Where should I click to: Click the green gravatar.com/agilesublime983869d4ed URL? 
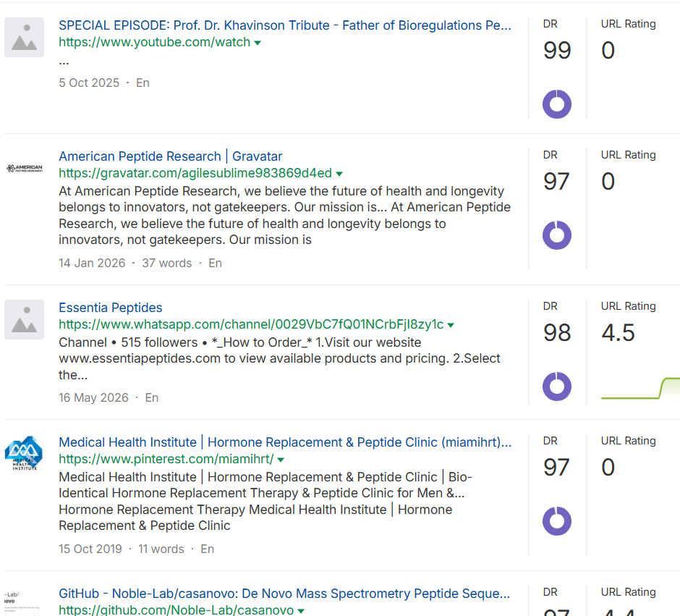[195, 173]
